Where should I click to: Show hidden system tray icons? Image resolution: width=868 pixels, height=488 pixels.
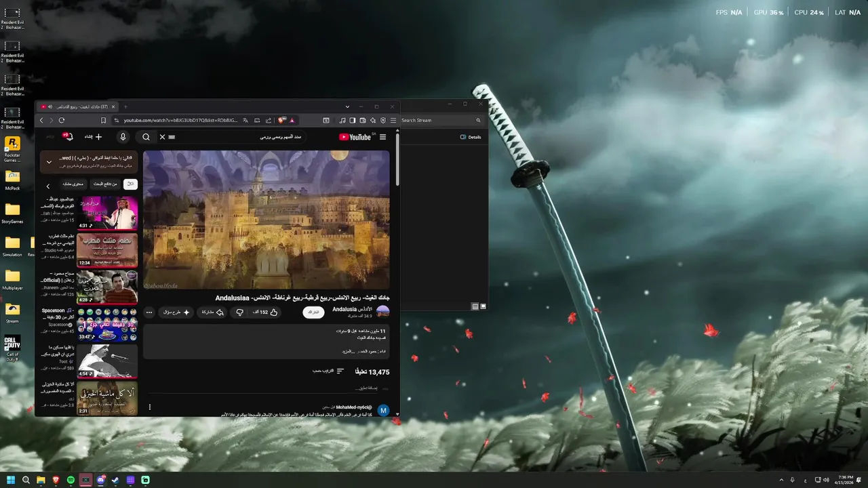781,480
